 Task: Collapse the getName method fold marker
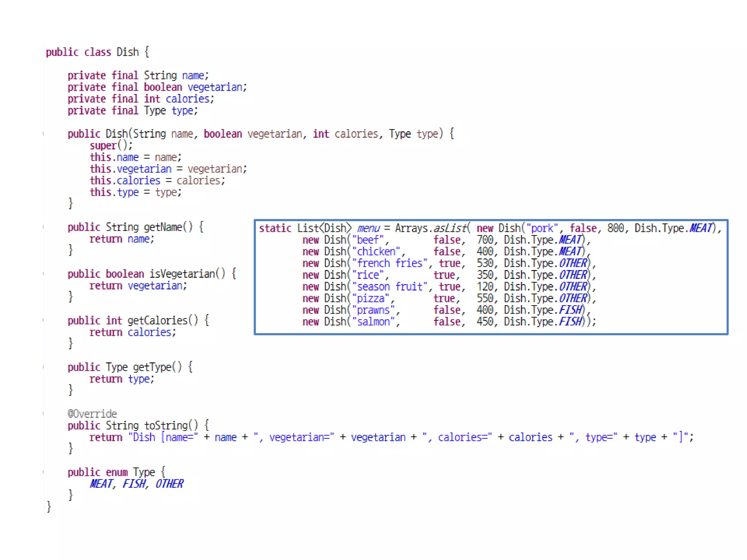(44, 227)
